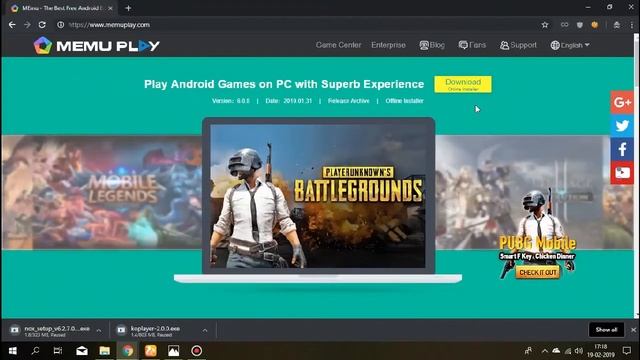
Task: Show hidden system tray icons
Action: 544,351
